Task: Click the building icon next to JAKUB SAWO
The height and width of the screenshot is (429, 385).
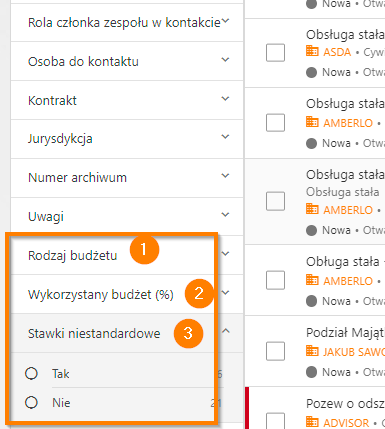Action: pyautogui.click(x=312, y=351)
